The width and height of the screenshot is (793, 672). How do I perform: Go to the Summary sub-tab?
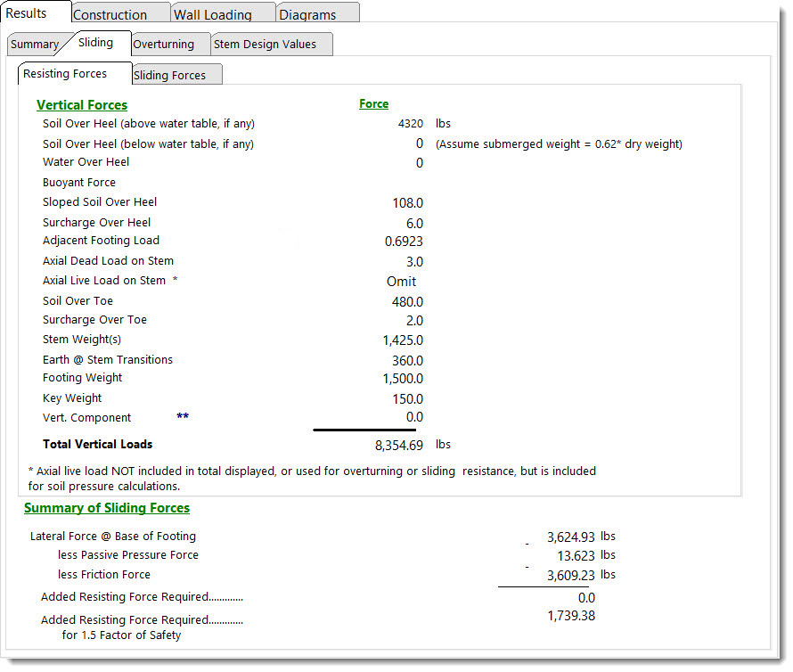click(x=35, y=45)
